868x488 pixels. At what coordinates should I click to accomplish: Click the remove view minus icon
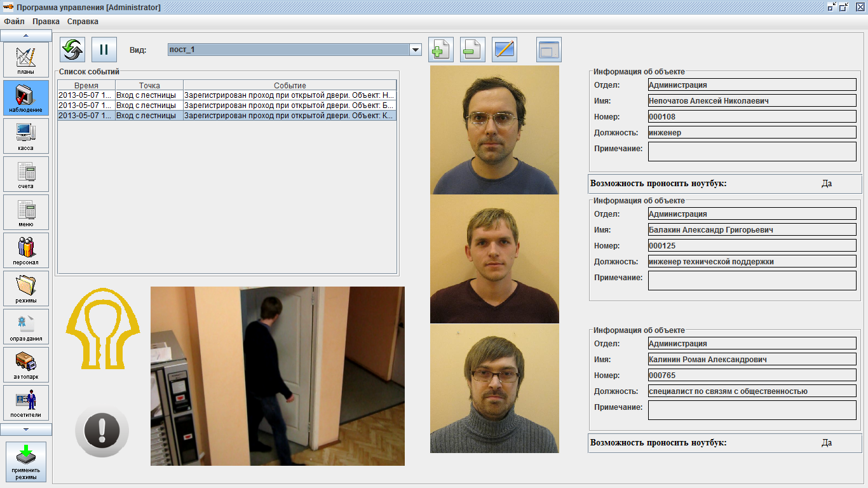473,50
